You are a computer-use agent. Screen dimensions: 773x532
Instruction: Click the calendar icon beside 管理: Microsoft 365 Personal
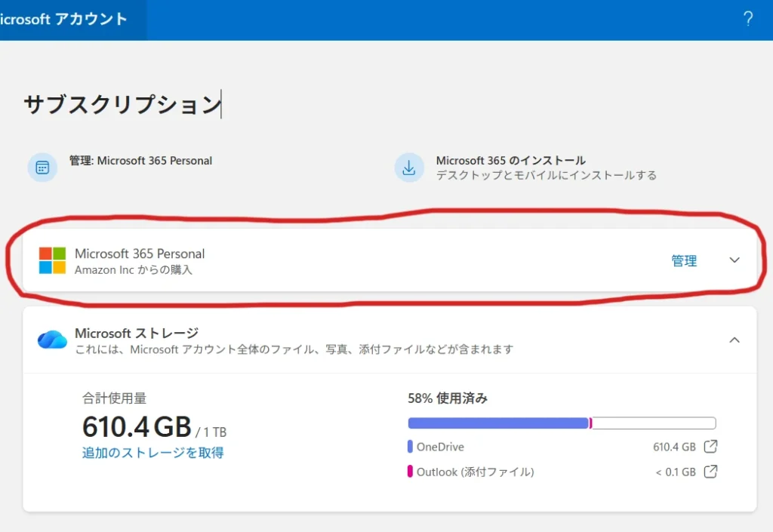coord(42,168)
